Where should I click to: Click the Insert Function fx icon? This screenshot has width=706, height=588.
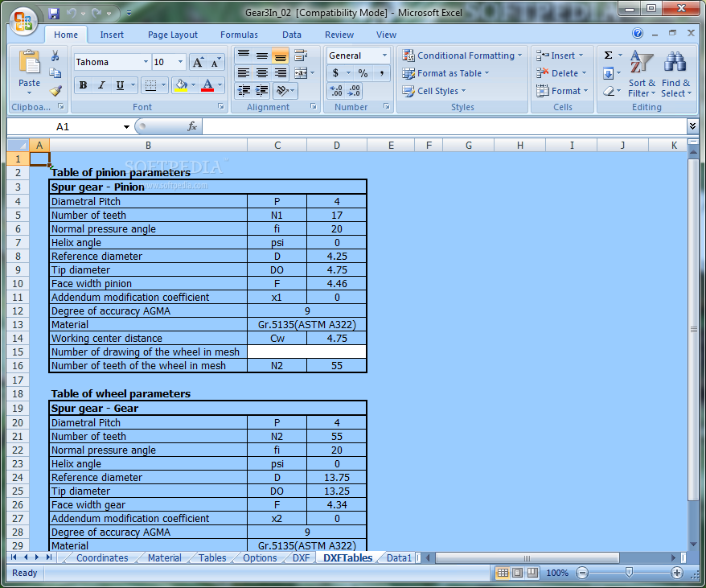192,126
